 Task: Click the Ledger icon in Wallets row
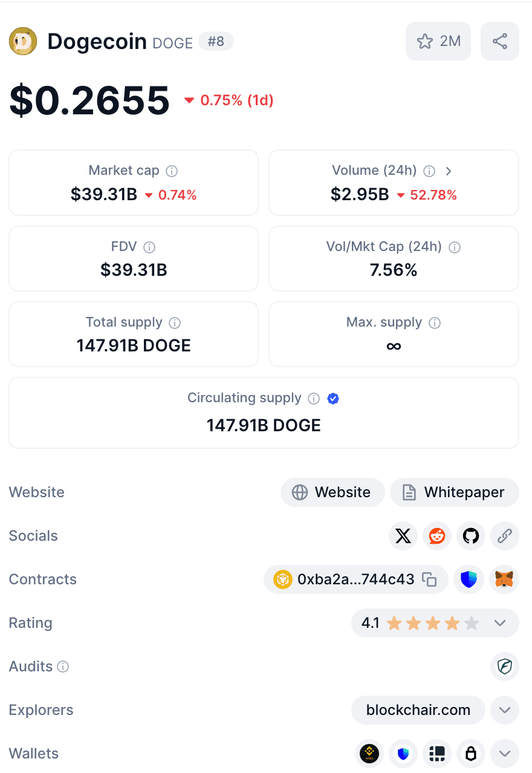(471, 753)
